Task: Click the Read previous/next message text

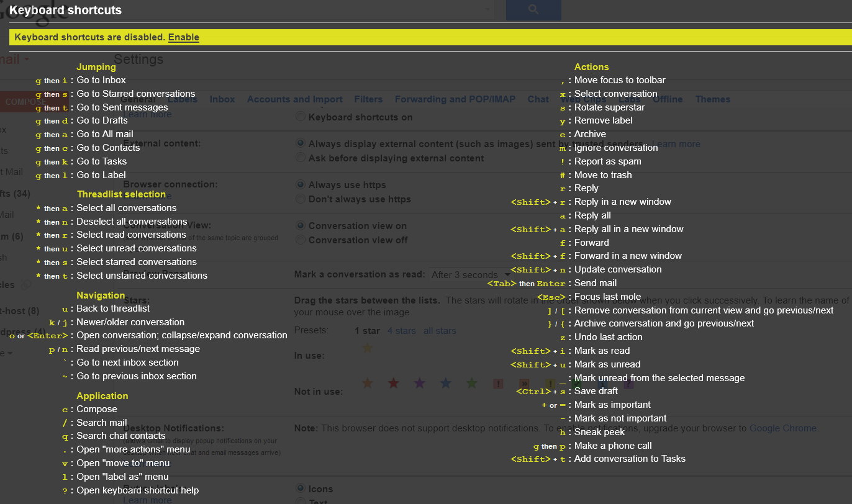Action: pos(138,349)
